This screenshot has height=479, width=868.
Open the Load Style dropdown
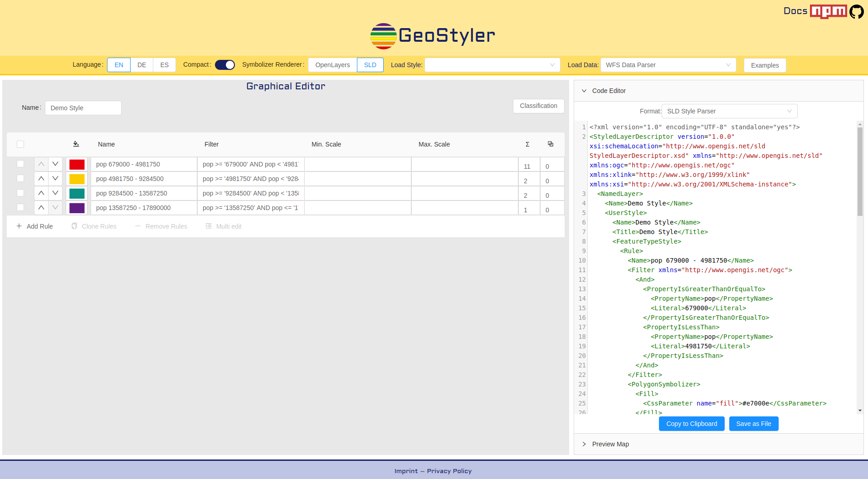coord(492,65)
